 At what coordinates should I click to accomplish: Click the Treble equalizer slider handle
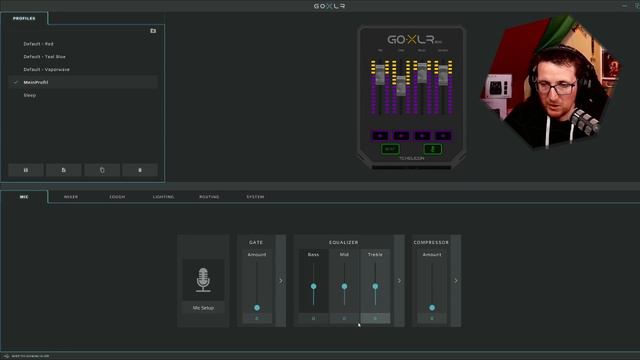375,286
